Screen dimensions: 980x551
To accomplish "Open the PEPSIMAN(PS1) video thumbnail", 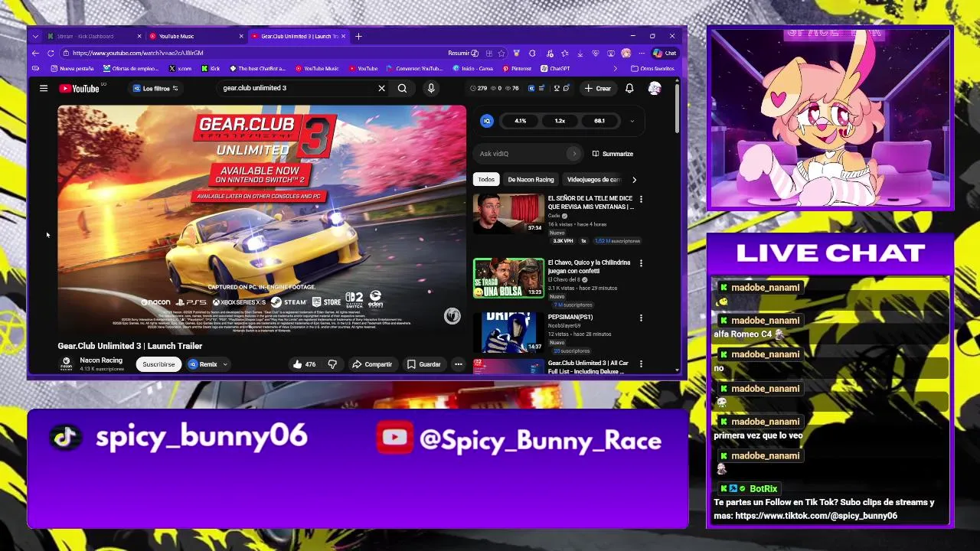I will point(508,332).
